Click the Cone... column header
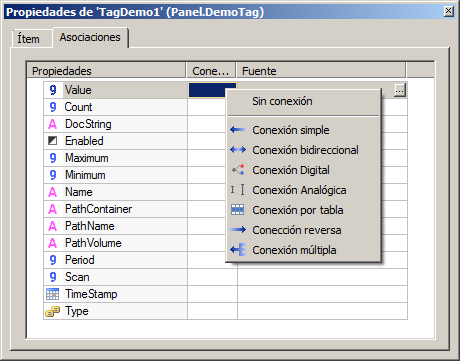The width and height of the screenshot is (460, 361). point(211,71)
